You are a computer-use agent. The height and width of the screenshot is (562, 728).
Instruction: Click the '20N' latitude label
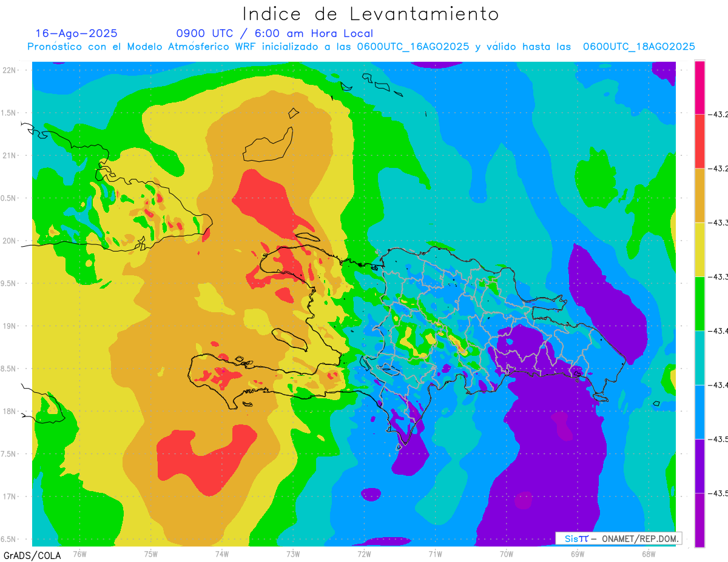tap(10, 241)
